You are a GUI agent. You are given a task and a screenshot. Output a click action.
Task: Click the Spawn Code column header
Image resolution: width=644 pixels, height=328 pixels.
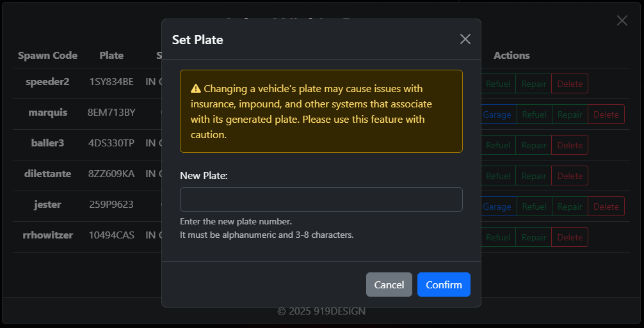(47, 56)
